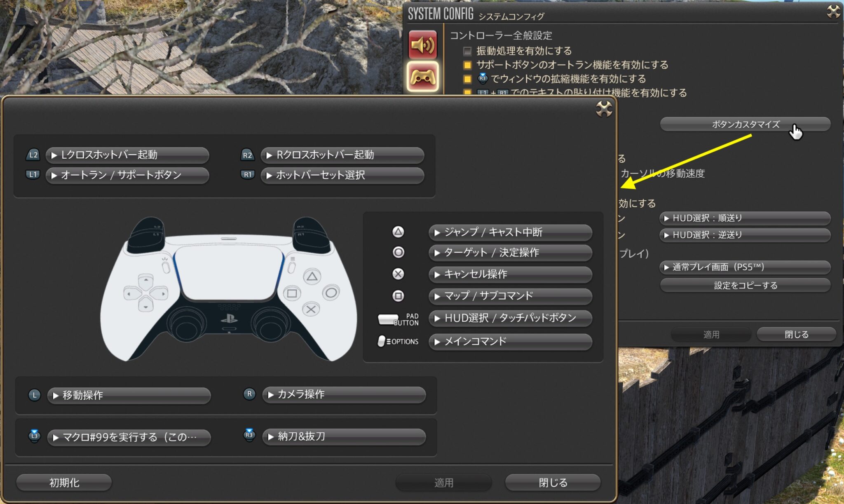Toggle ウィンドウの拡縮機能 checkbox
Viewport: 844px width, 504px height.
coord(467,79)
